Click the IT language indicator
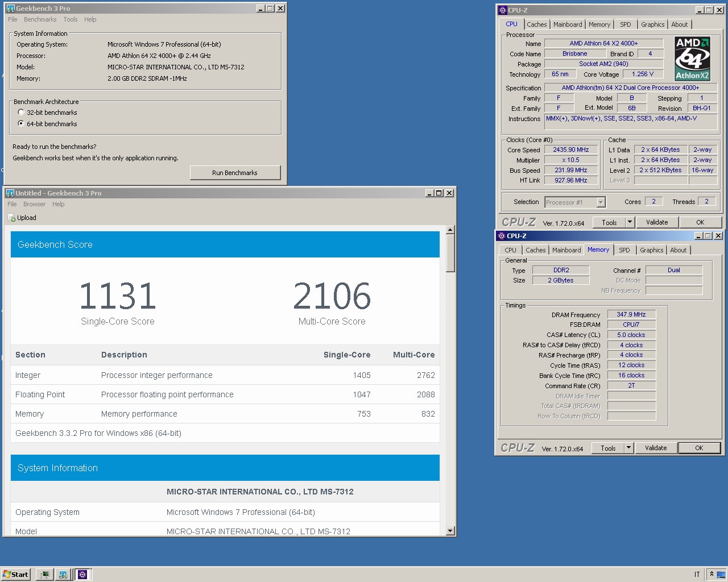728x582 pixels. (697, 575)
